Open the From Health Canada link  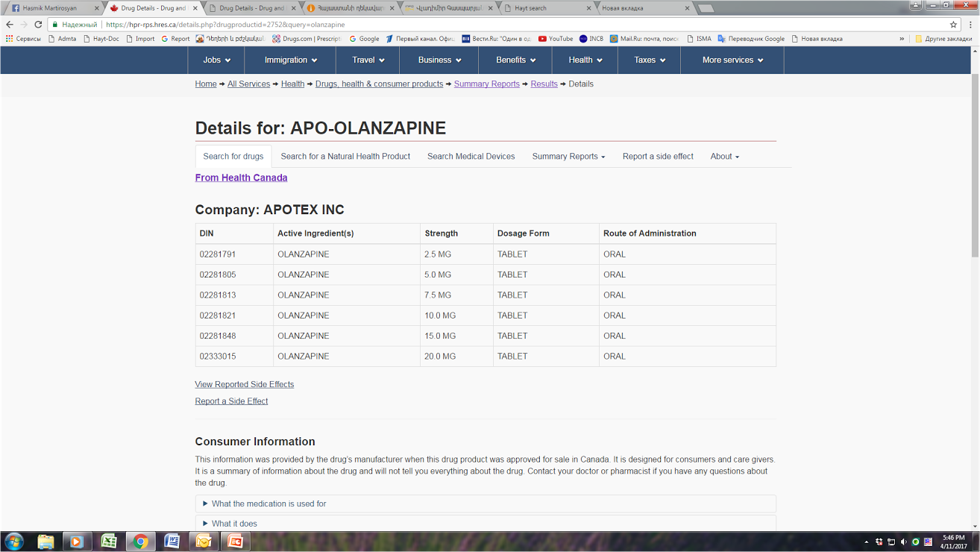241,178
